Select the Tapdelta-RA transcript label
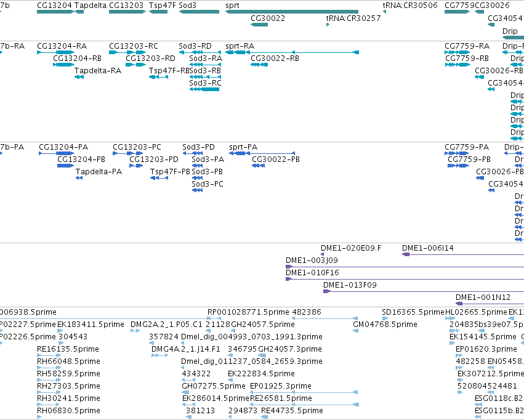Image resolution: width=524 pixels, height=420 pixels. click(x=98, y=70)
